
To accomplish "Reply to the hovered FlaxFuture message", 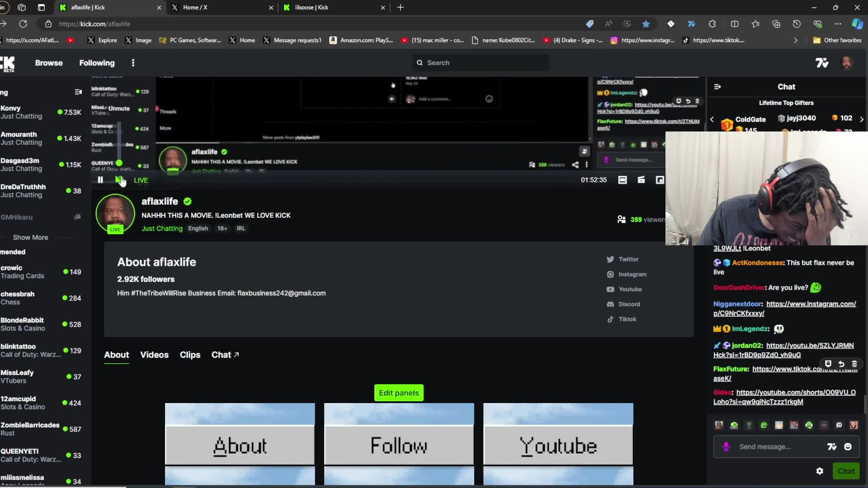I will pos(841,363).
